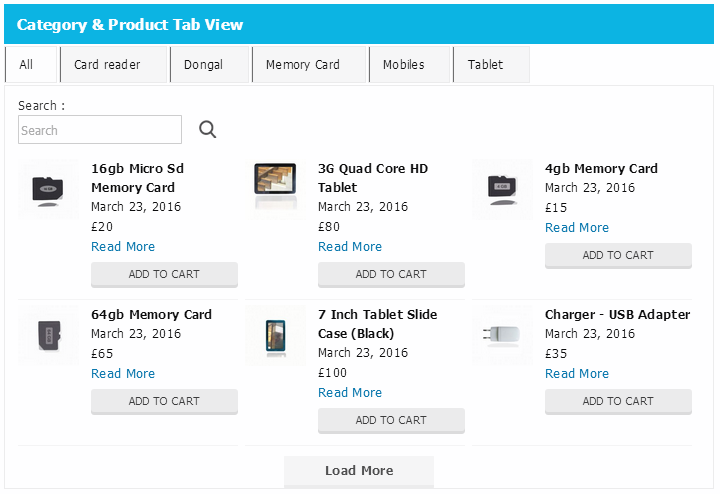This screenshot has width=720, height=494.
Task: Click the 16gb Micro Sd Memory Card title
Action: 137,178
